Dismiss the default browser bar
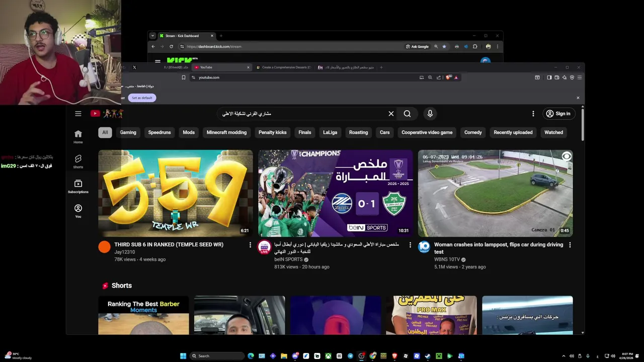This screenshot has height=362, width=644. coord(578,98)
